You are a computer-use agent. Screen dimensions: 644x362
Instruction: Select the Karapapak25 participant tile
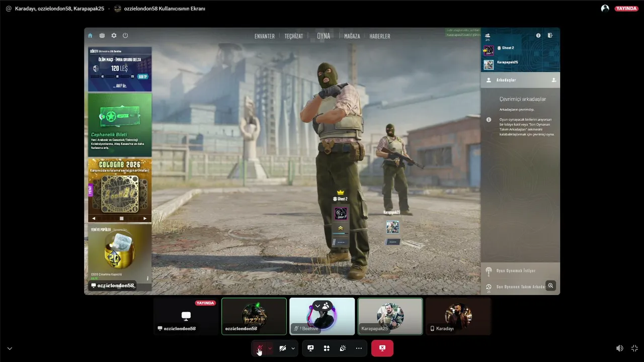(390, 316)
